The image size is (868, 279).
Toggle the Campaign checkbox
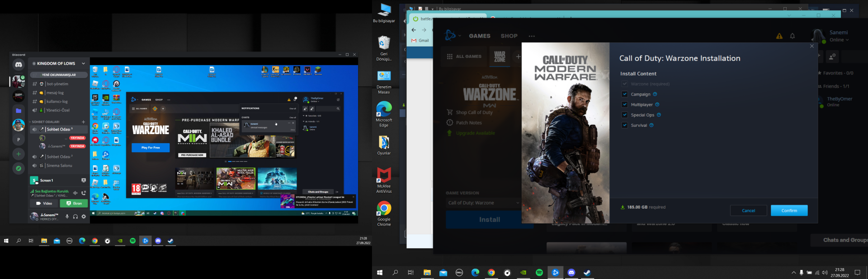point(625,94)
